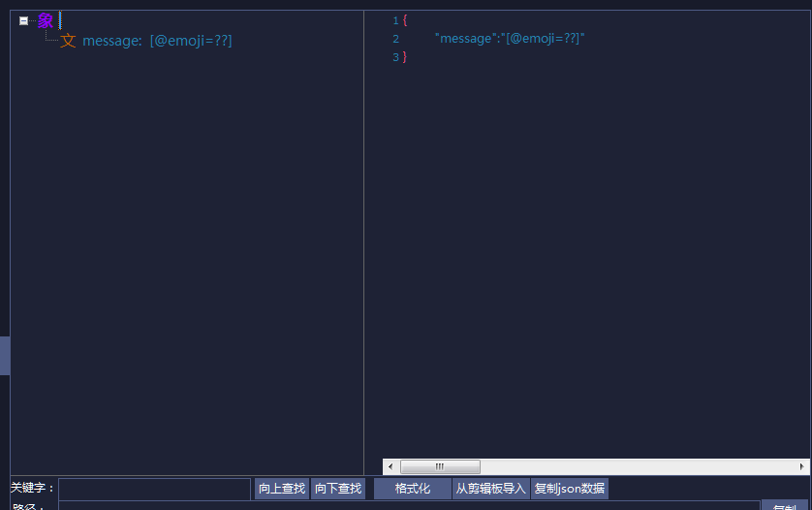Copy JSON data with 复制json数据 button
812x510 pixels.
(x=570, y=489)
